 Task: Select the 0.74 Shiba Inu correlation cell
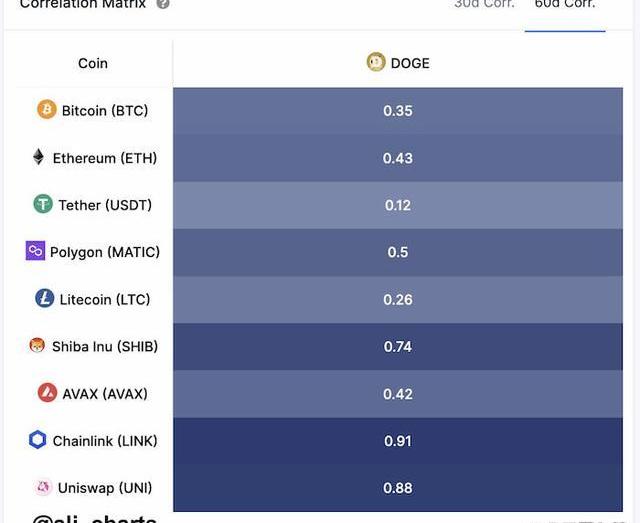[398, 347]
